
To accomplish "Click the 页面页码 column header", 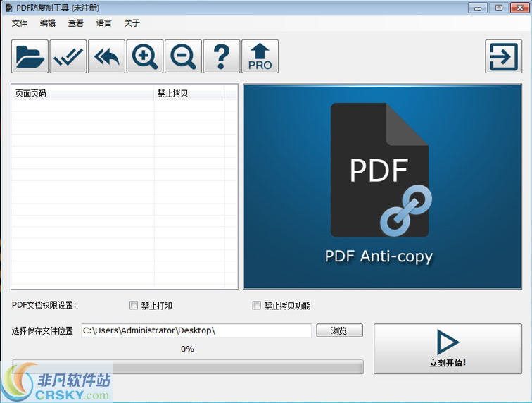I will pyautogui.click(x=83, y=93).
